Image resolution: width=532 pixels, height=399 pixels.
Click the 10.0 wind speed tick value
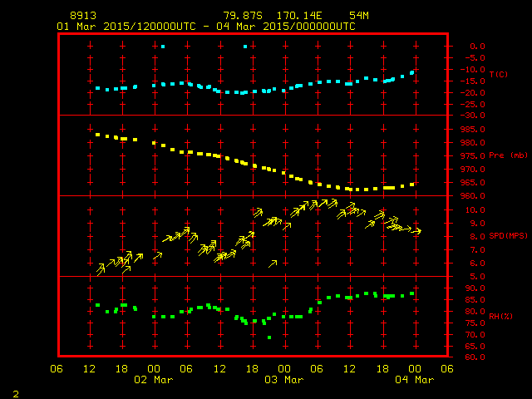(x=475, y=210)
